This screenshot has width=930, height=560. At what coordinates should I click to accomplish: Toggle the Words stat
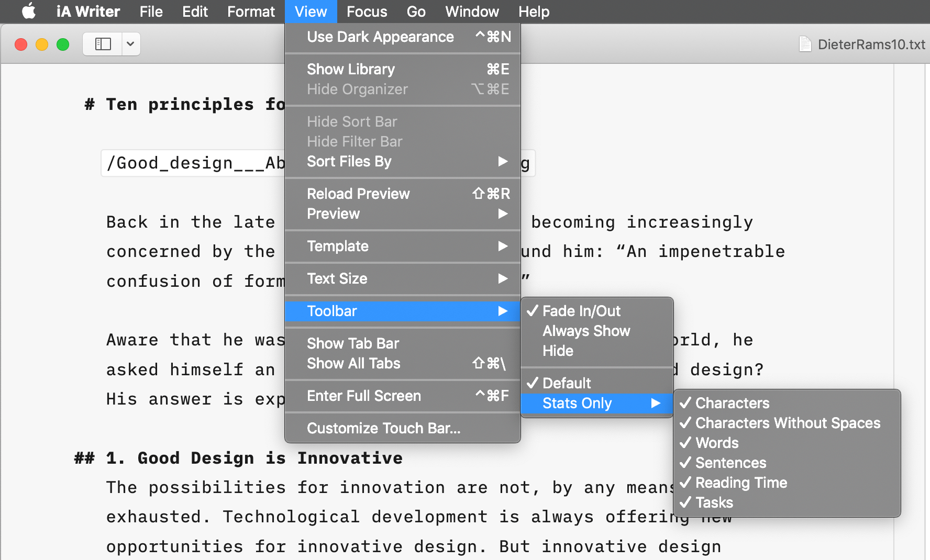(787, 443)
